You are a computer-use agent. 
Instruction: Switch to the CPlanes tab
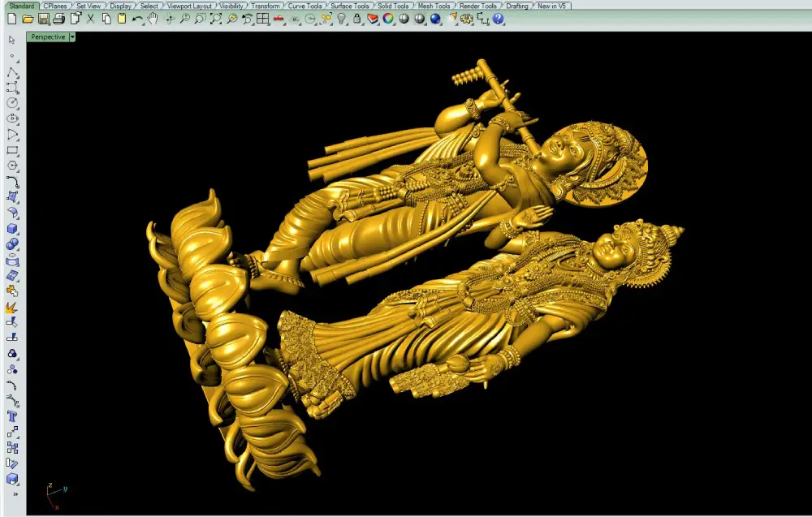tap(55, 6)
